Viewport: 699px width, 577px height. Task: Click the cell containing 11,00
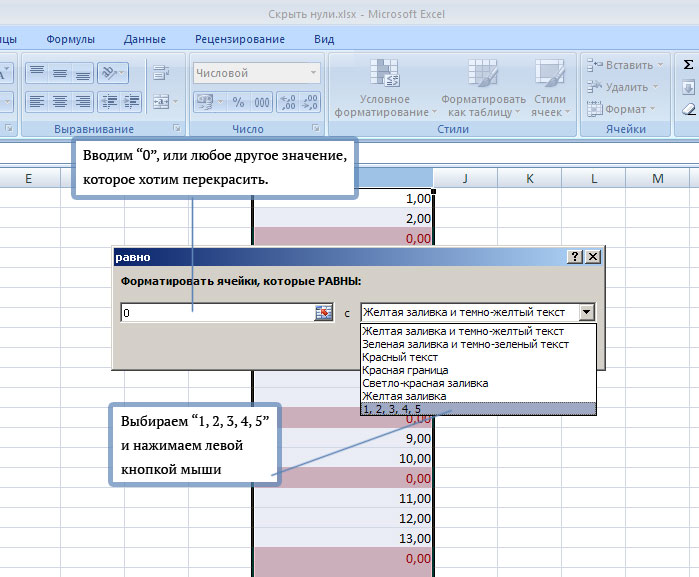coord(342,498)
